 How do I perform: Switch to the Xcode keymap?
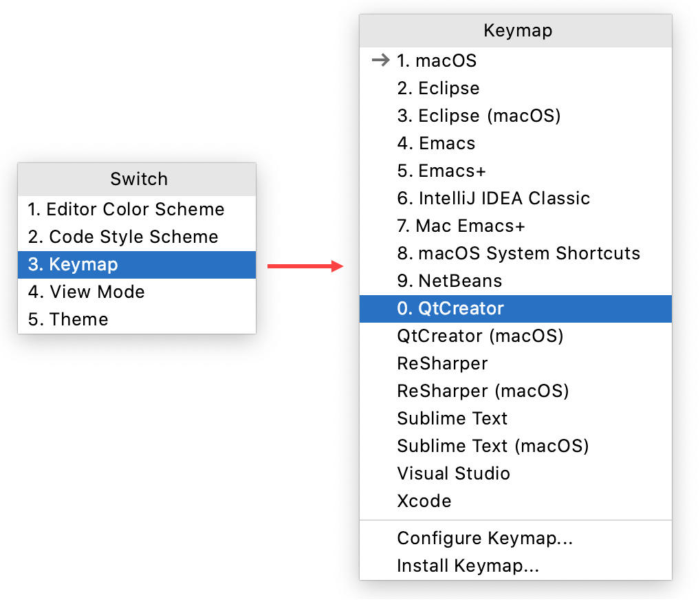tap(424, 501)
